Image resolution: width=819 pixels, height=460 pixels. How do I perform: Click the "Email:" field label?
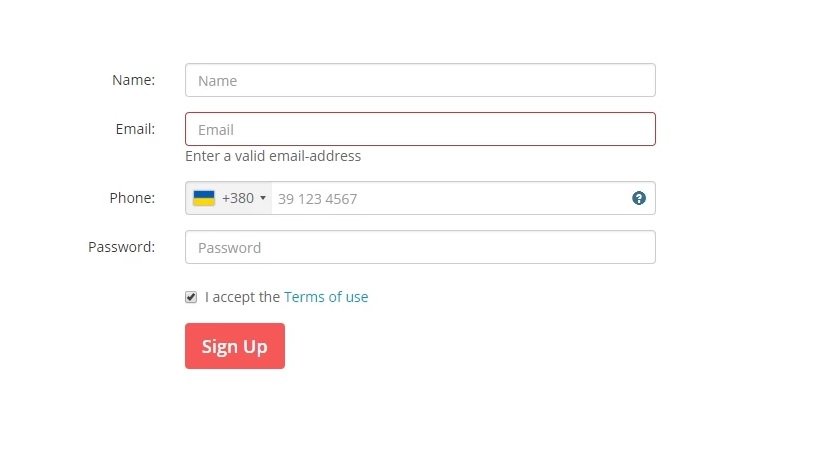[135, 129]
